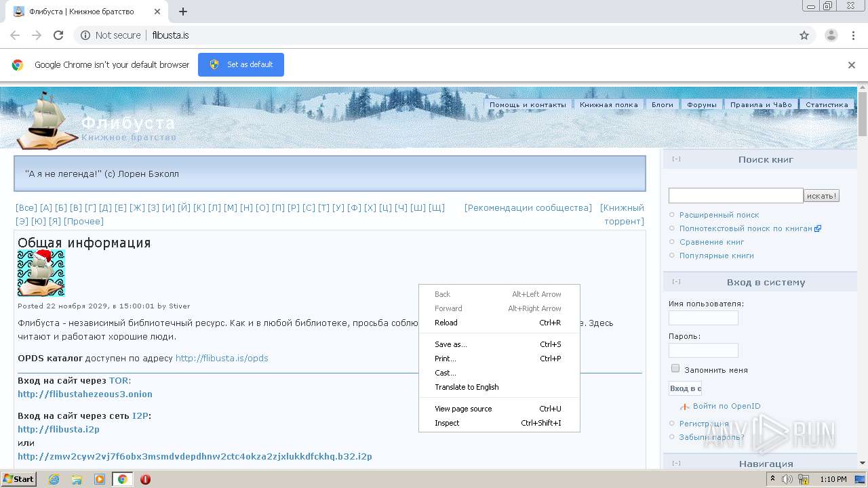
Task: Click the искать! search button
Action: (x=822, y=196)
